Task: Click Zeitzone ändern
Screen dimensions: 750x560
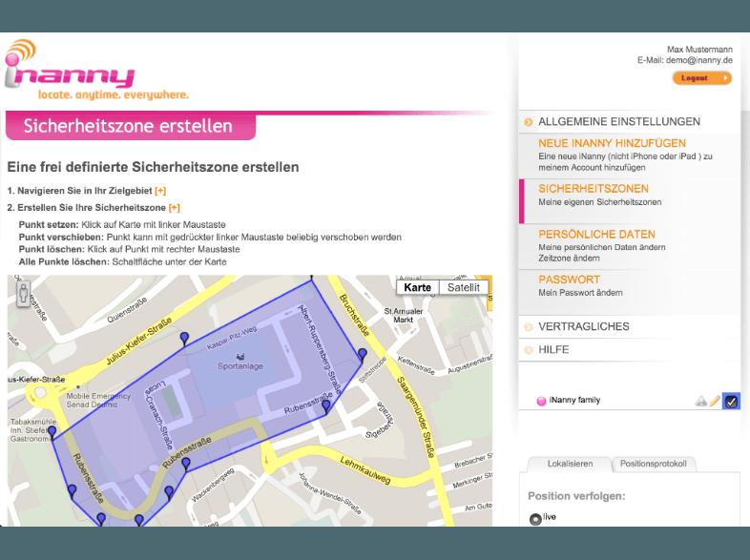Action: [x=570, y=259]
